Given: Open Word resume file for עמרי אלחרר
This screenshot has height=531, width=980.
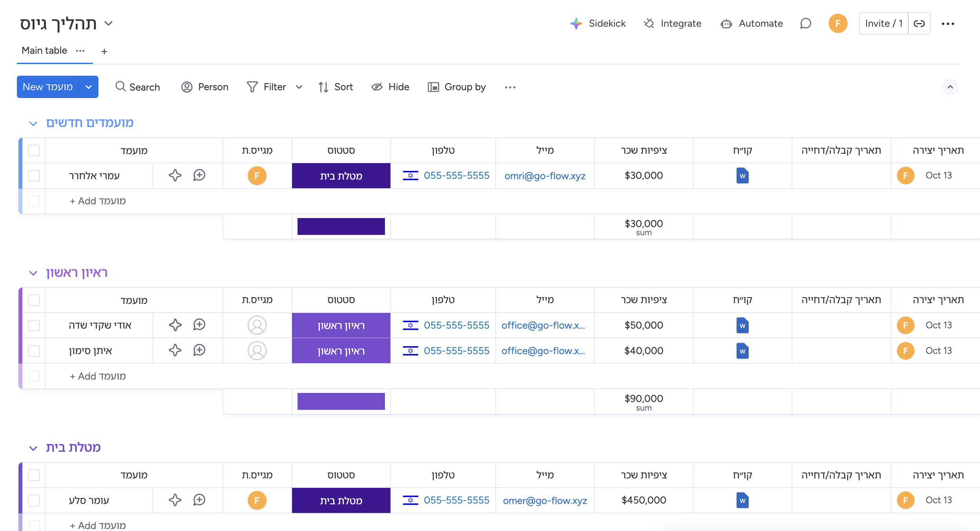Looking at the screenshot, I should click(x=742, y=176).
